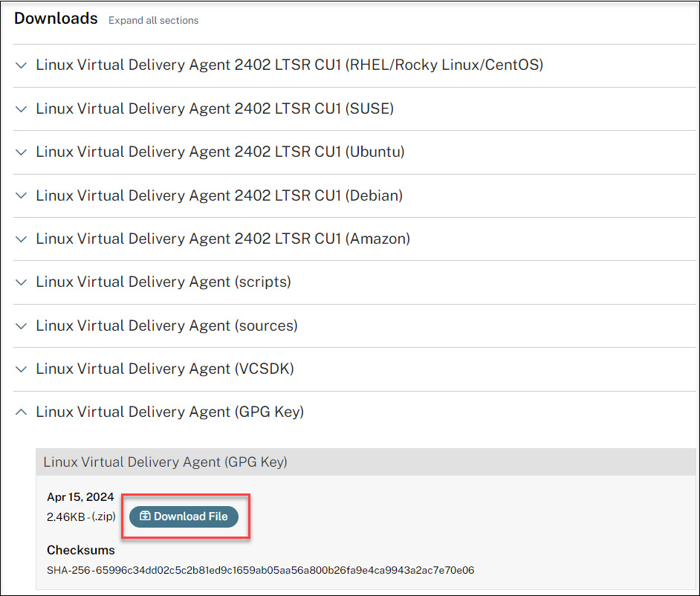
Task: Expand the scripts section chevron
Action: pyautogui.click(x=22, y=282)
